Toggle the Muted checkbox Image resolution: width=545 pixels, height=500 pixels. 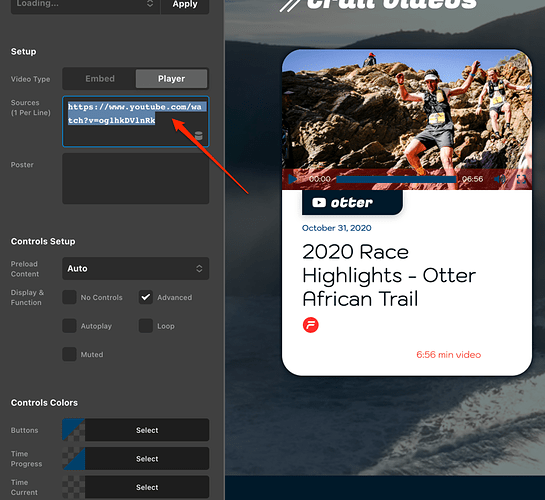pos(69,354)
